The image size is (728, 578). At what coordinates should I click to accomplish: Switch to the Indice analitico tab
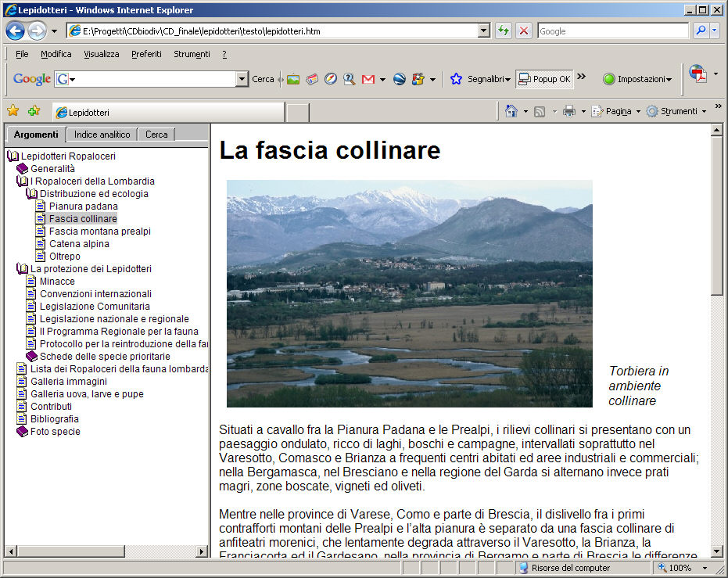(x=102, y=135)
